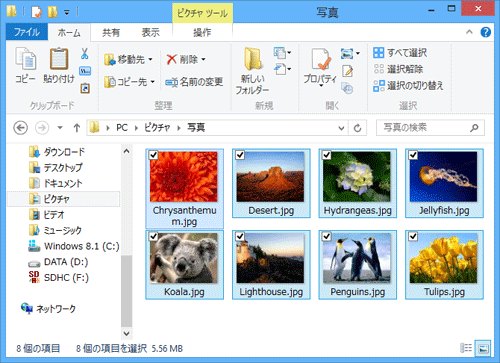This screenshot has height=363, width=500.
Task: Click the Paste clipboard icon
Action: tap(59, 59)
